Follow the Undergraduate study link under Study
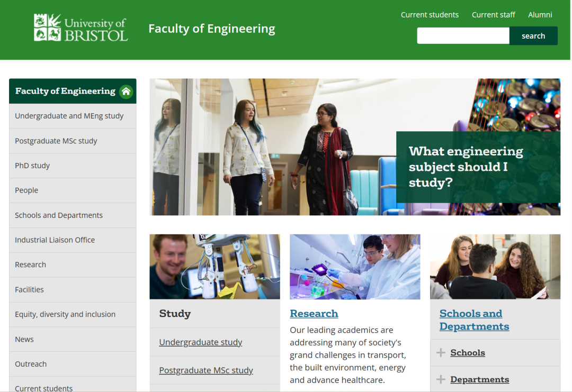Viewport: 572px width, 392px height. (201, 342)
